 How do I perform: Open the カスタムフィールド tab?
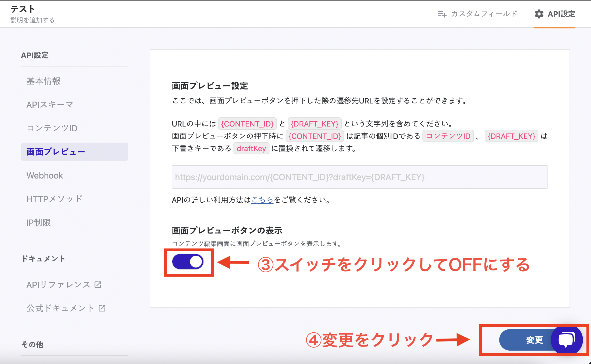coord(484,14)
